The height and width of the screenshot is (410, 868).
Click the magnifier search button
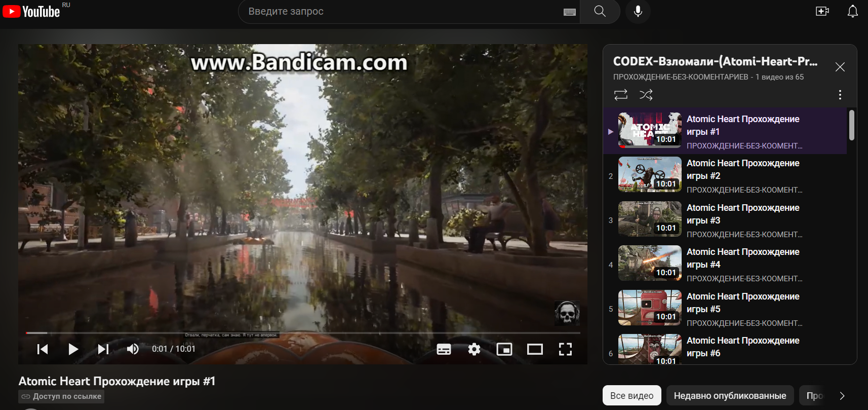point(600,11)
